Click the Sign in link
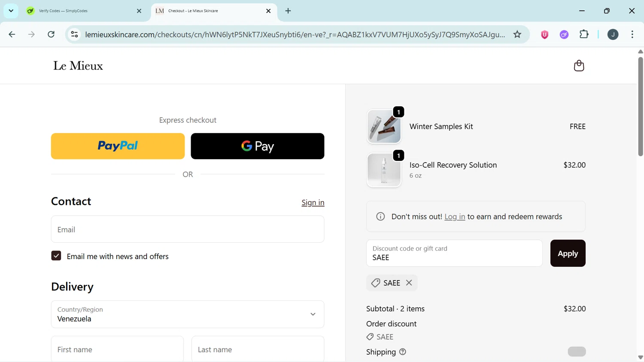 [x=313, y=202]
